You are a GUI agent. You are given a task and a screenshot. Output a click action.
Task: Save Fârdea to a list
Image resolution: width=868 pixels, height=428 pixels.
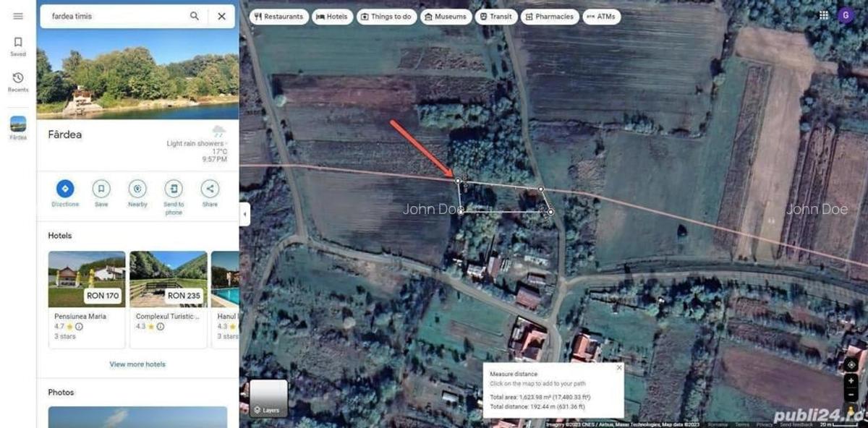(x=101, y=190)
